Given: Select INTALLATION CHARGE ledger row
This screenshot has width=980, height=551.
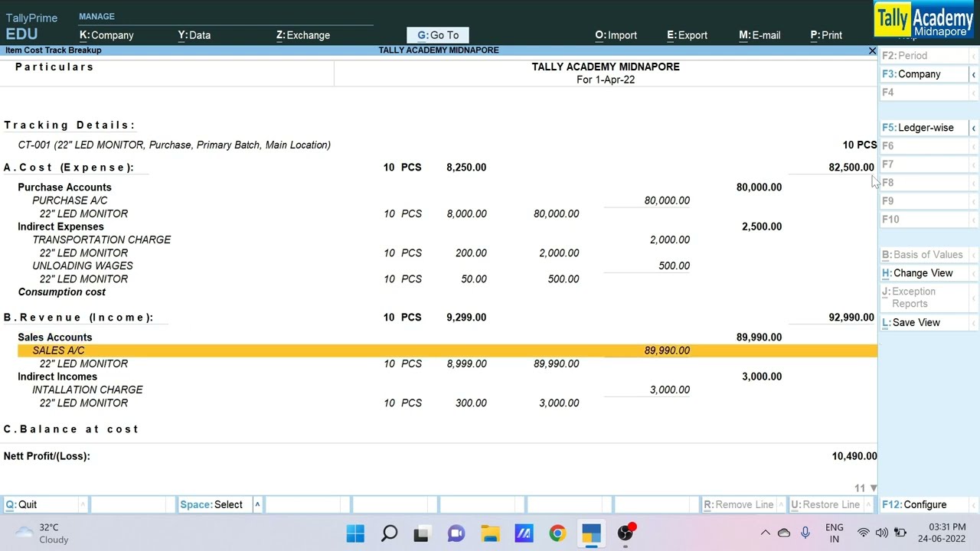Looking at the screenshot, I should (x=447, y=390).
